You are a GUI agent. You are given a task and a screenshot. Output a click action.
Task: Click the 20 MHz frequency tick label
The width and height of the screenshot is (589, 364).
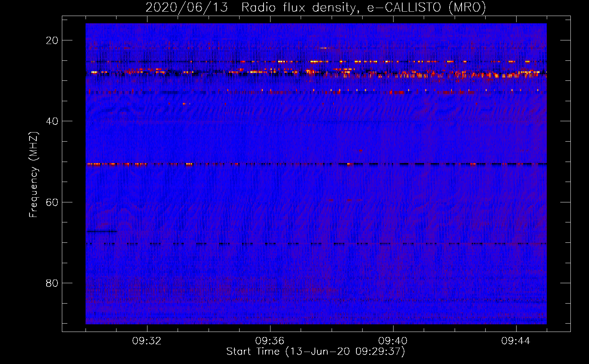pos(52,40)
